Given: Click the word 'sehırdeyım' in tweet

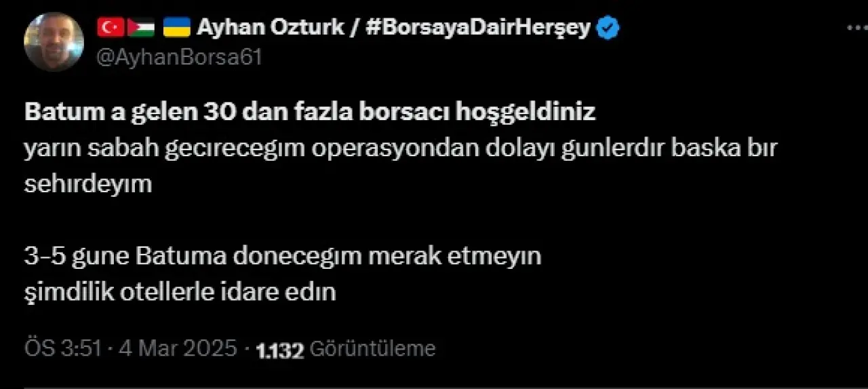Looking at the screenshot, I should (x=88, y=185).
